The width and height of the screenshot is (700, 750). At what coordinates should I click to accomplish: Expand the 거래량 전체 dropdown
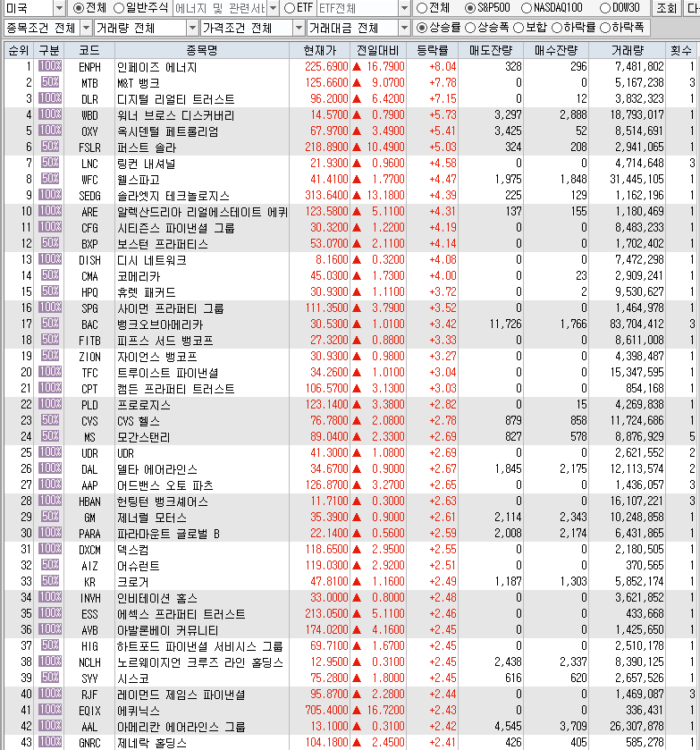click(192, 29)
